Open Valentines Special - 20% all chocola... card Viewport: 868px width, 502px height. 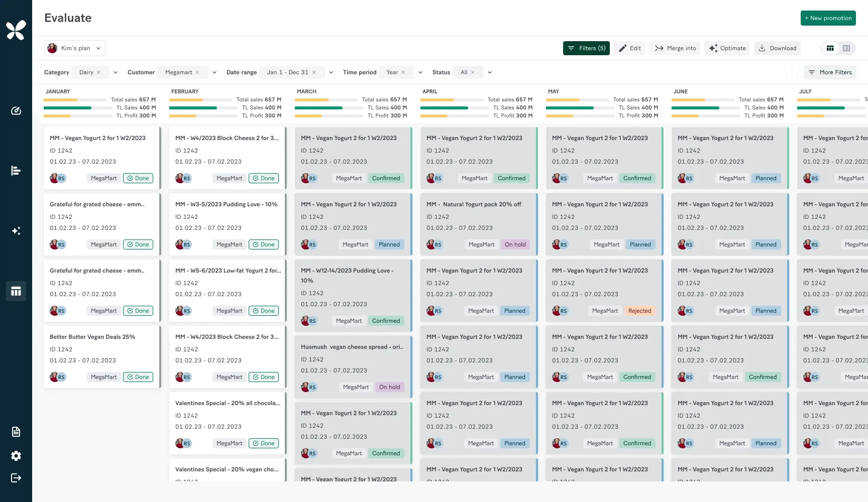click(x=228, y=423)
